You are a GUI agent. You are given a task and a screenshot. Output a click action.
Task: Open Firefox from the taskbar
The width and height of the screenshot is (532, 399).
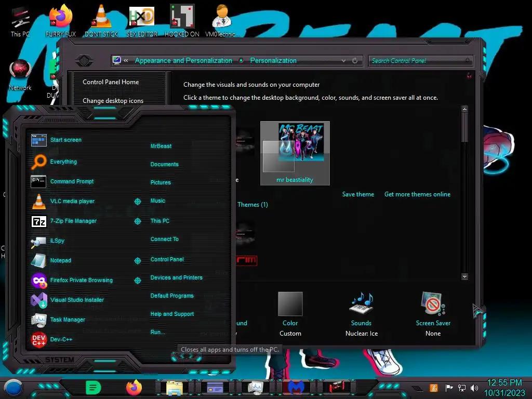[134, 388]
